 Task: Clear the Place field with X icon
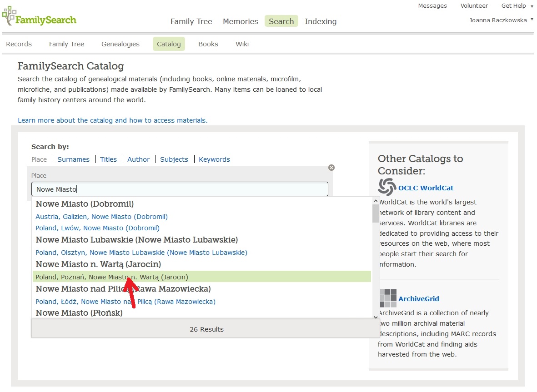click(x=331, y=168)
